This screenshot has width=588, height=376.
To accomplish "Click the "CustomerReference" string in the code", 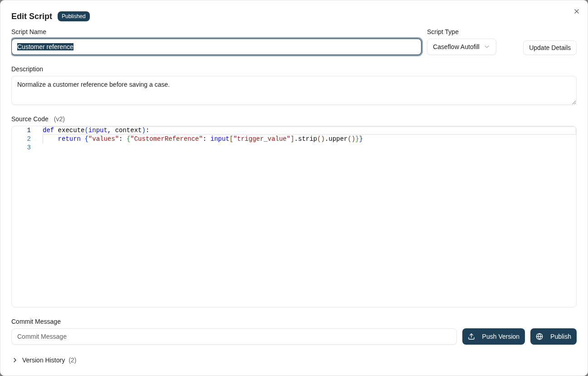I will 167,139.
